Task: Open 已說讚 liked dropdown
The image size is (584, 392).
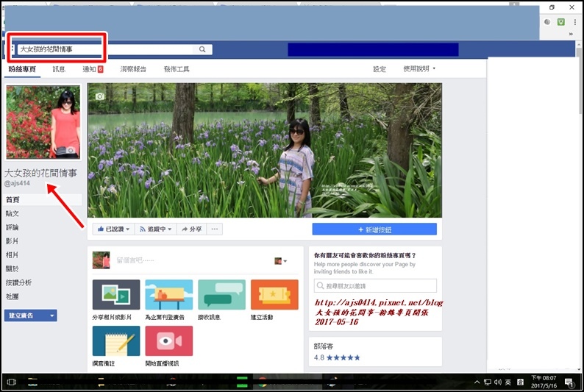Action: pyautogui.click(x=113, y=229)
